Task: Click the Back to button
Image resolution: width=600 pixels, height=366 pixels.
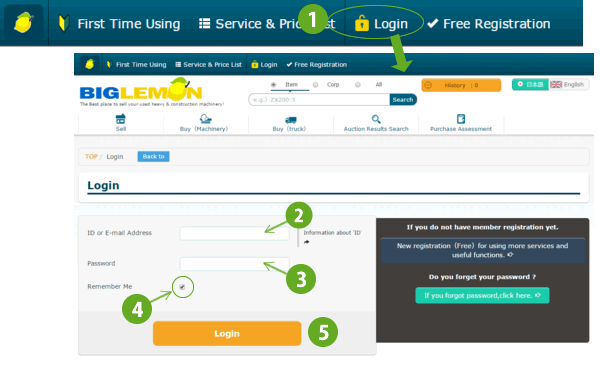Action: coord(153,156)
